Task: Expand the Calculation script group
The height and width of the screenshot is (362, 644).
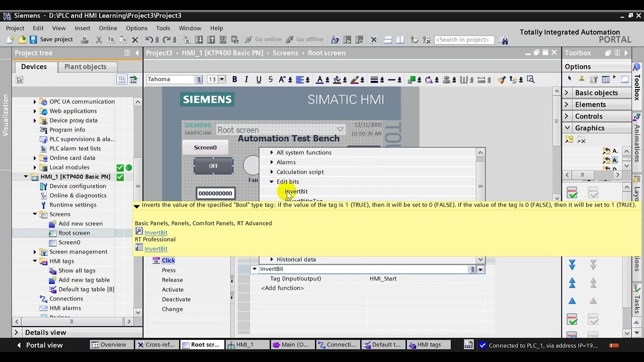Action: (x=272, y=172)
